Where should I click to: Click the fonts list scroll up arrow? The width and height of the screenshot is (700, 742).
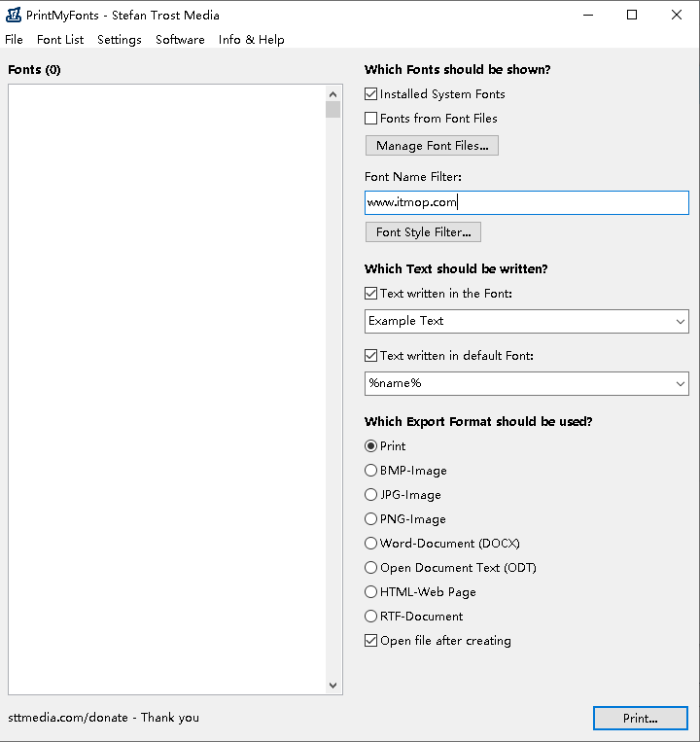point(333,93)
